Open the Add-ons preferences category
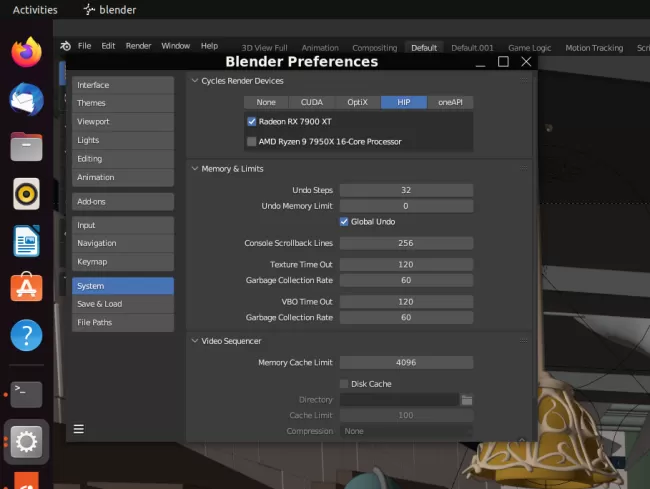This screenshot has height=489, width=650. point(122,202)
